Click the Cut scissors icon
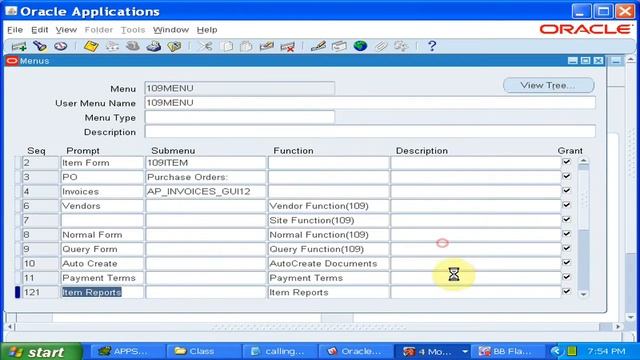 [x=205, y=46]
